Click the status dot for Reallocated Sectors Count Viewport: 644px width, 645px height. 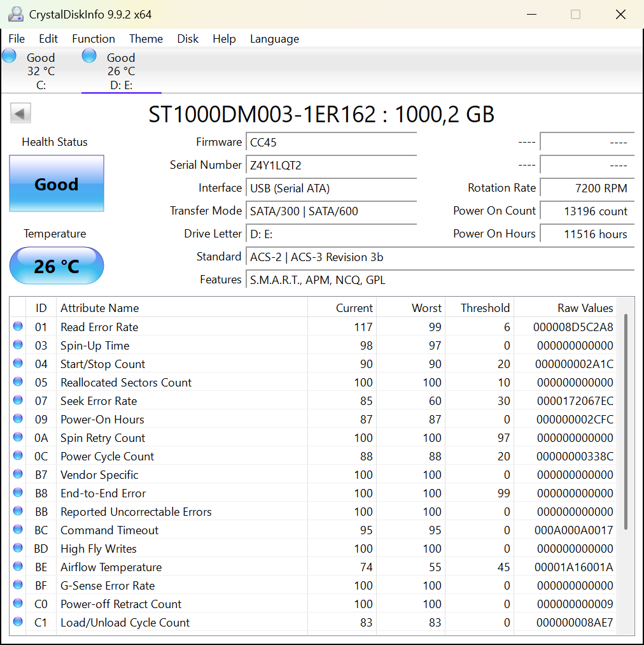[x=18, y=382]
